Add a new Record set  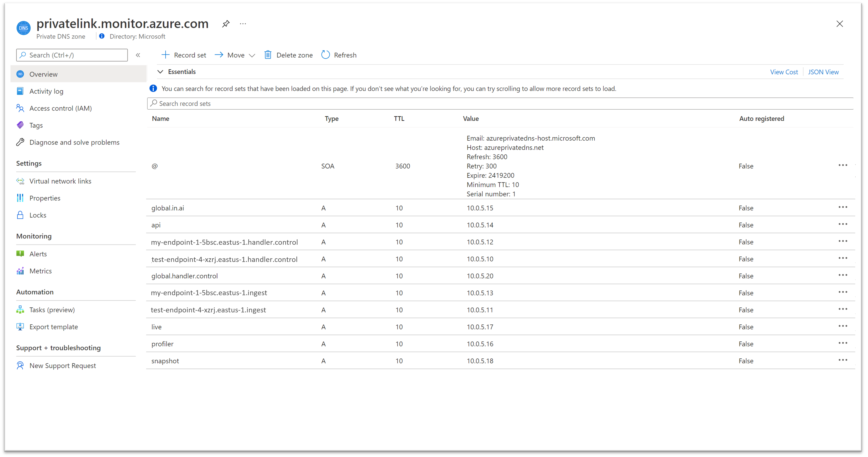coord(184,55)
